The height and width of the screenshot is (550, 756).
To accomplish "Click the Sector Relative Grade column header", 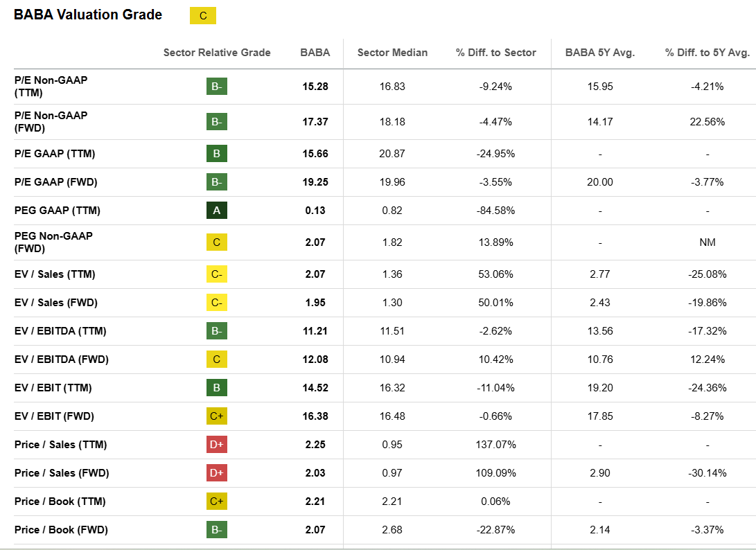I will click(217, 53).
